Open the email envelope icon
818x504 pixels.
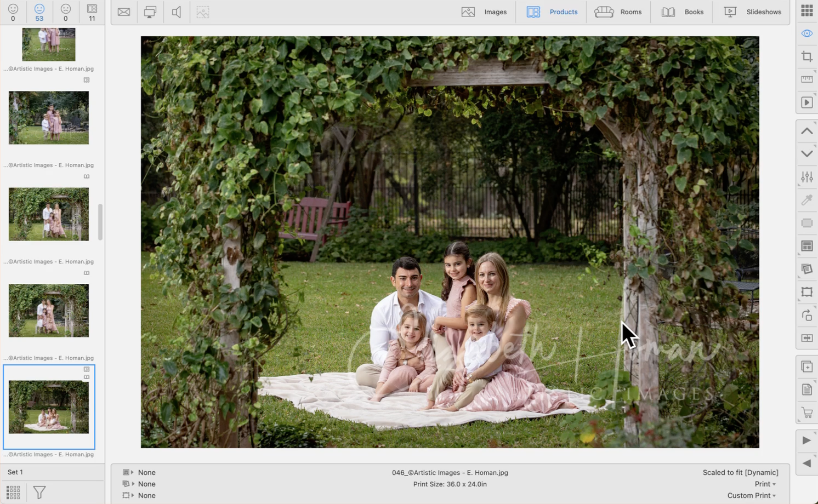[x=124, y=12]
